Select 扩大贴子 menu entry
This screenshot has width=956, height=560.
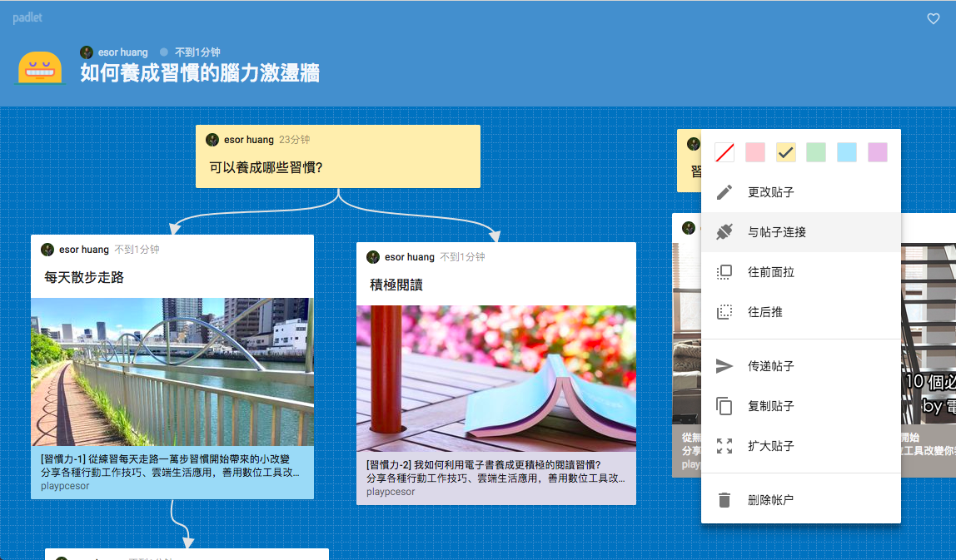[x=800, y=446]
